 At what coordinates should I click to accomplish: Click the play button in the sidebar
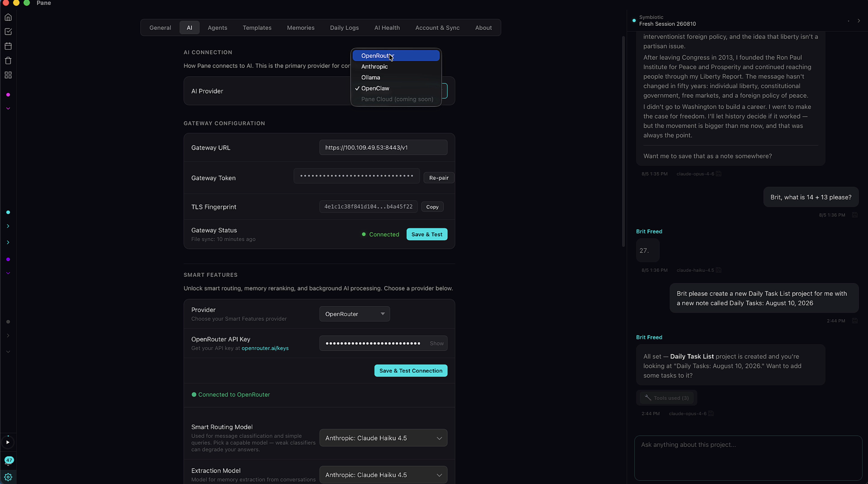tap(8, 442)
